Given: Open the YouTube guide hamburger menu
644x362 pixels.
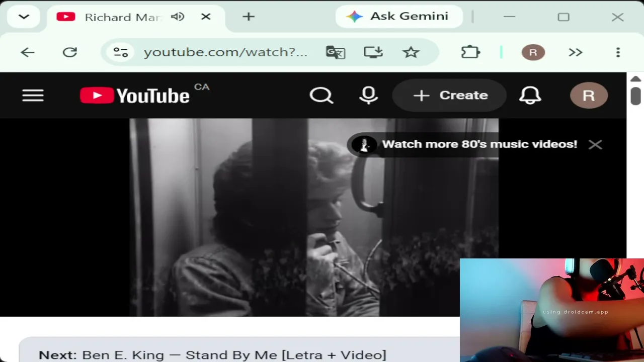Looking at the screenshot, I should click(x=33, y=96).
